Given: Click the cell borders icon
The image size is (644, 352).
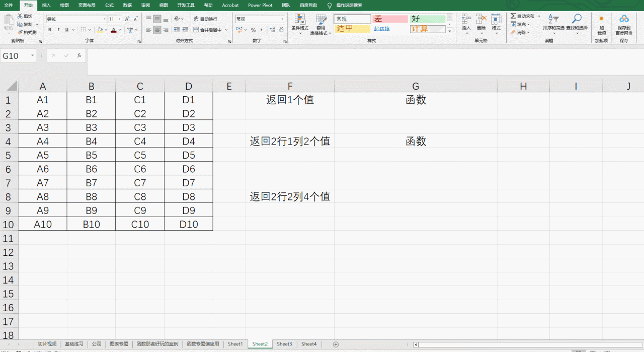Looking at the screenshot, I should 84,30.
